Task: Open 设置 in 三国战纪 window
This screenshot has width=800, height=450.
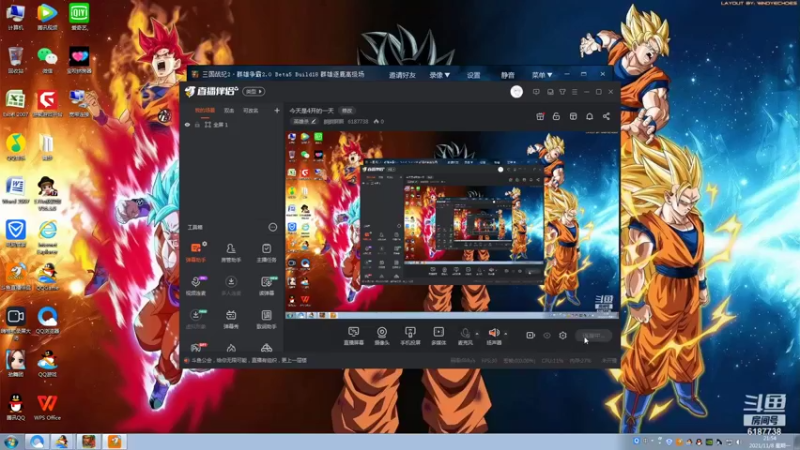Action: tap(473, 75)
